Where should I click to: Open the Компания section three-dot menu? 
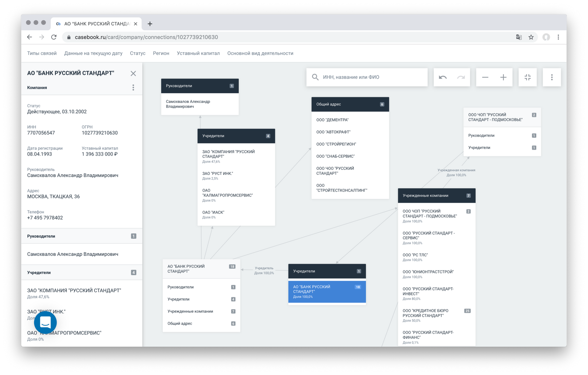tap(133, 88)
